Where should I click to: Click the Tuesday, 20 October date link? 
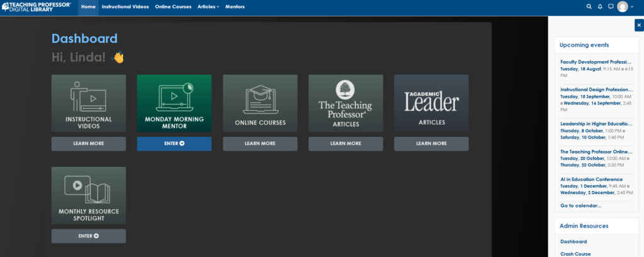tap(582, 158)
